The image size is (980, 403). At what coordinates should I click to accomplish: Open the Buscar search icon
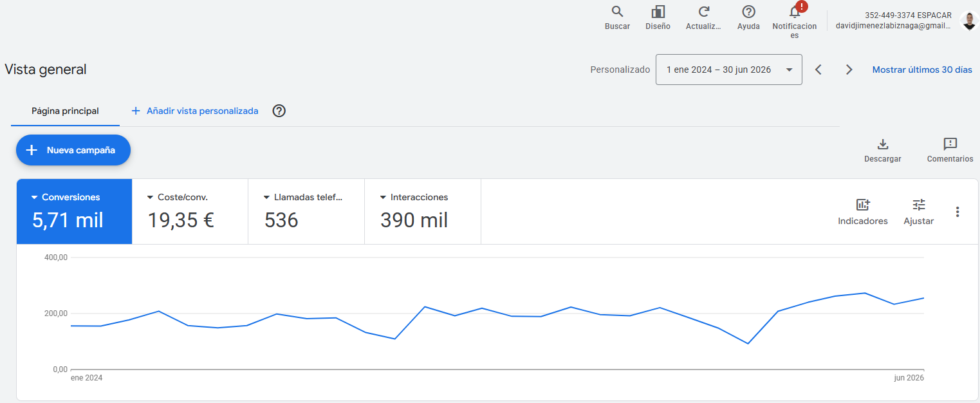(x=617, y=12)
